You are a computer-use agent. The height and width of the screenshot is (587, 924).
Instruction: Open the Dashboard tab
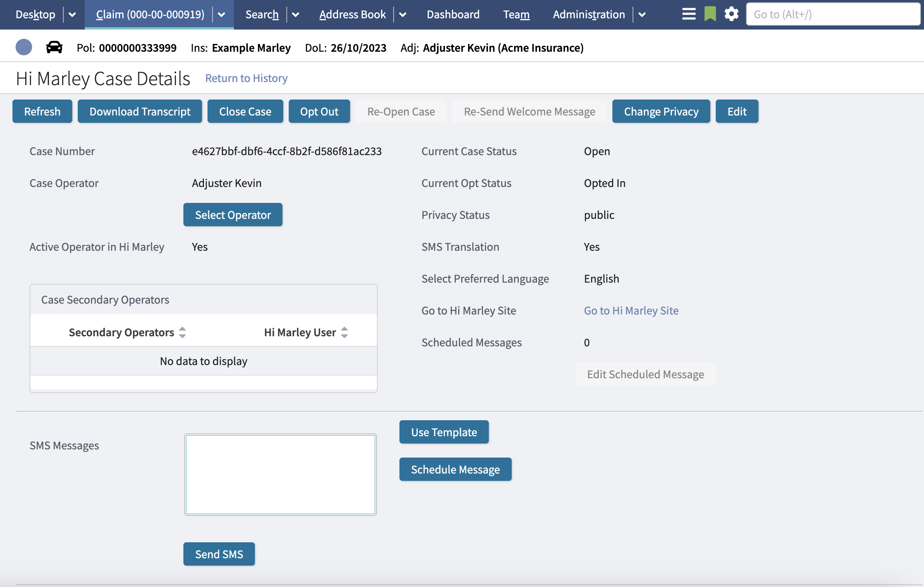pyautogui.click(x=453, y=14)
